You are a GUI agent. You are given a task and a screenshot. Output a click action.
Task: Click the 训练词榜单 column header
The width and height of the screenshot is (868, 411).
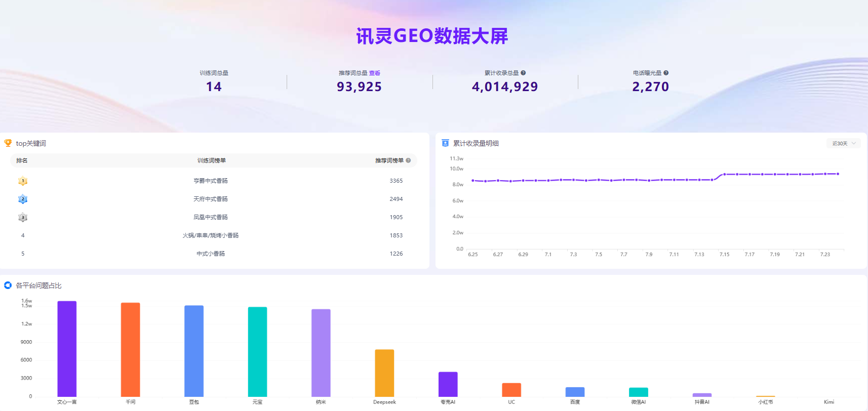(212, 160)
